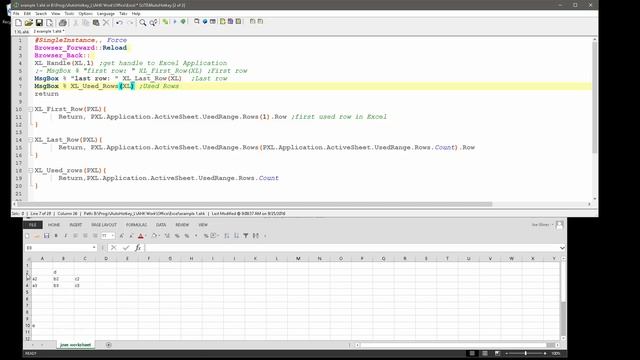This screenshot has width=640, height=360.
Task: Apply bold in Excel quick toolbar
Action: tap(56, 236)
